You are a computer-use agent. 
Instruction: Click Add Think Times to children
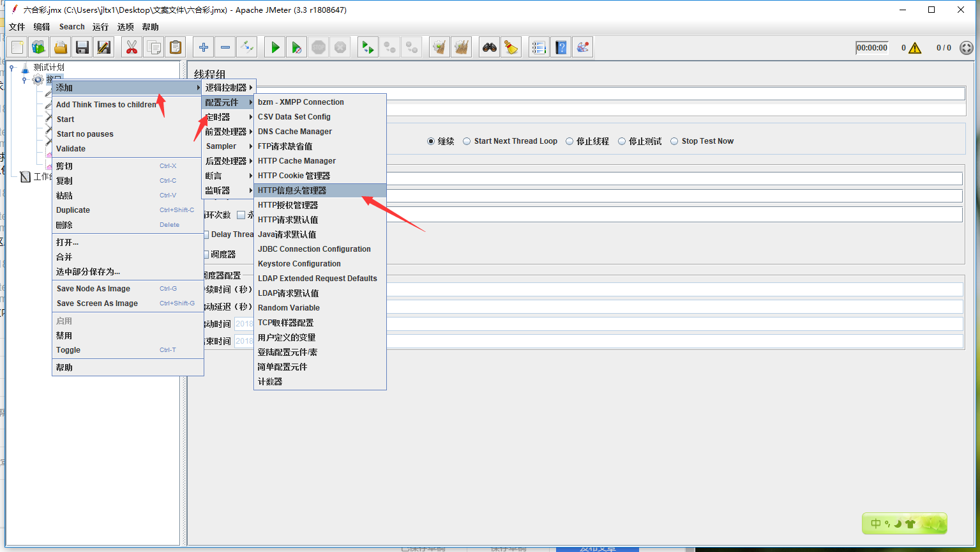[x=128, y=105]
